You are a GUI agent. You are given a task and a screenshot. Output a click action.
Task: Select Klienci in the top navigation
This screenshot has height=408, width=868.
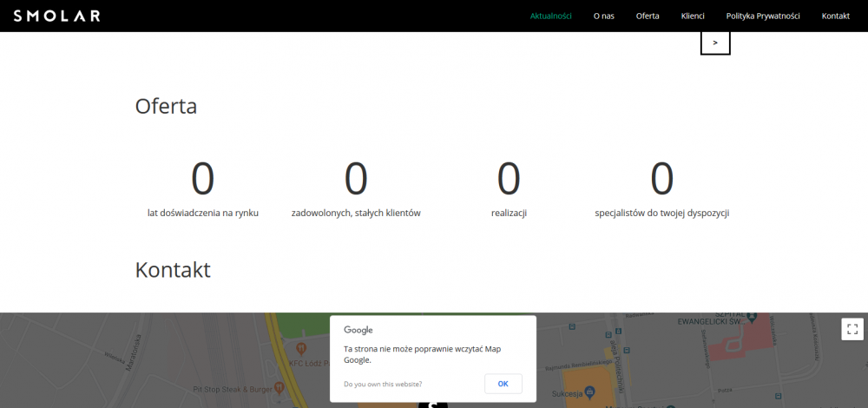[693, 16]
